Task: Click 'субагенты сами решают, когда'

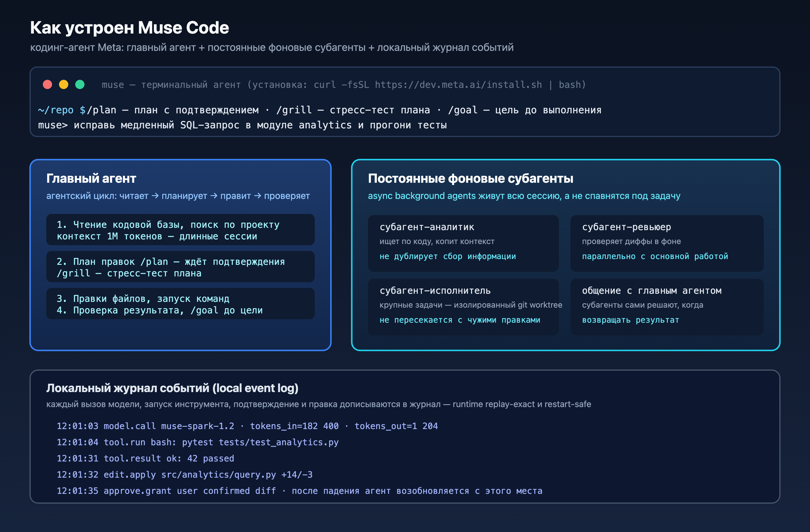Action: [x=643, y=305]
